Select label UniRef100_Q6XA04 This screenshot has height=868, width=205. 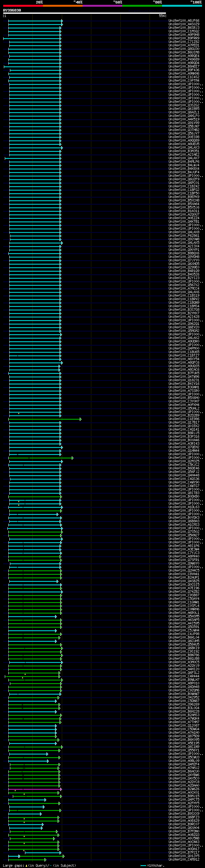[x=184, y=828]
